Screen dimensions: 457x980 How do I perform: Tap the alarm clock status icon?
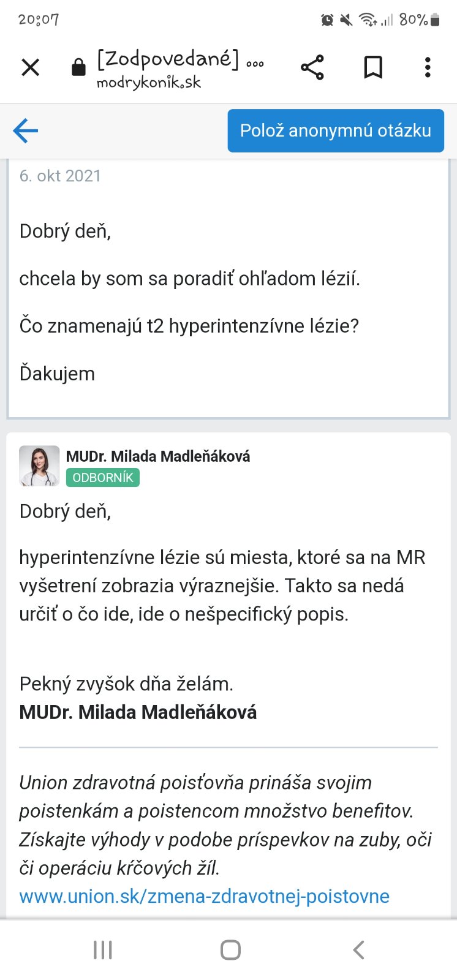click(x=327, y=20)
